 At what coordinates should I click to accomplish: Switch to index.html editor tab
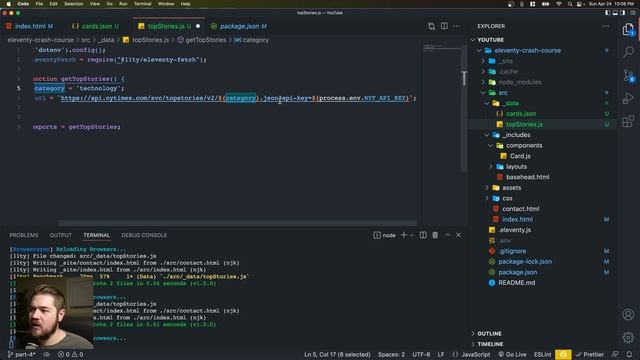(29, 26)
